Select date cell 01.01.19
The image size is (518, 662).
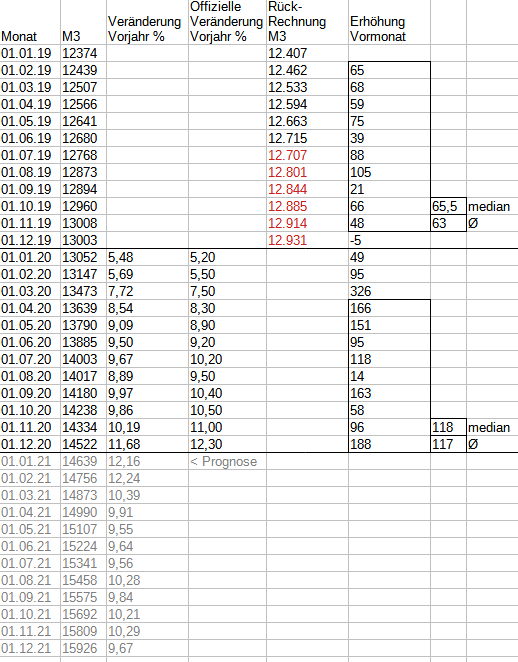[x=30, y=53]
